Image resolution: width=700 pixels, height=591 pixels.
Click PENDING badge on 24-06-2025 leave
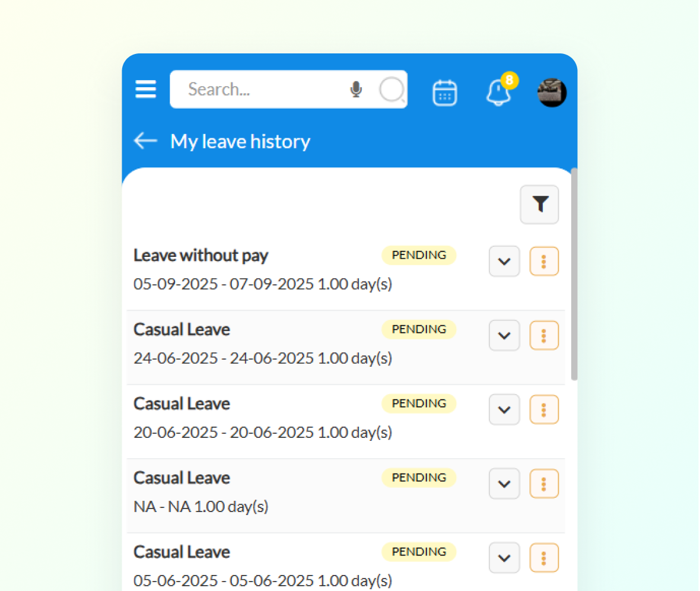[419, 329]
